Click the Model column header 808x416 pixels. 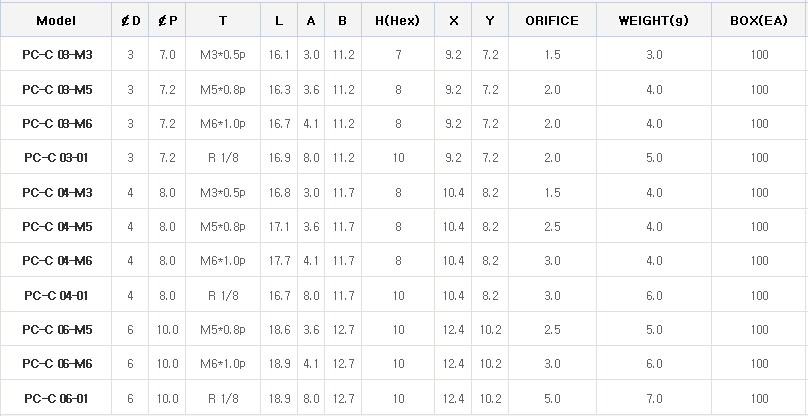coord(56,20)
